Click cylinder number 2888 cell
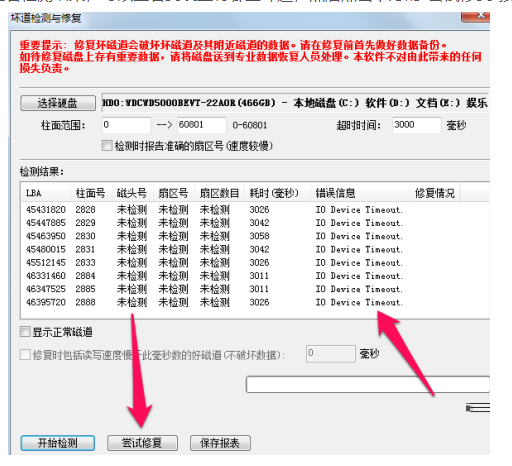Image resolution: width=512 pixels, height=466 pixels. (x=85, y=302)
